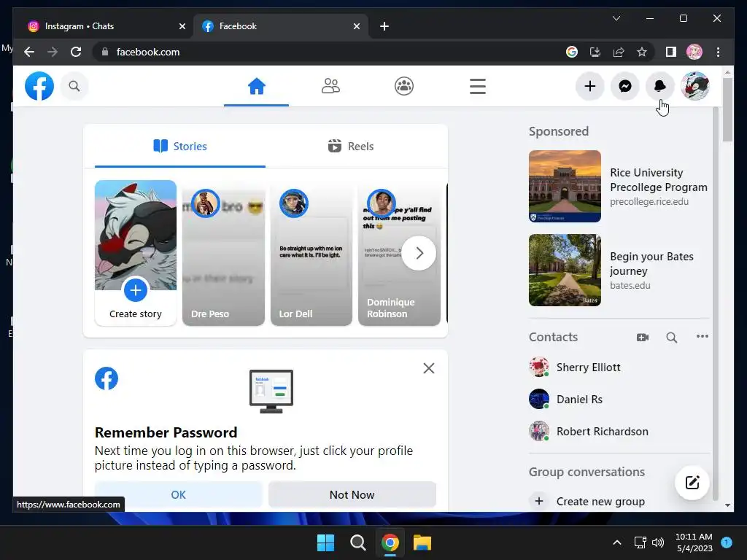
Task: Reload the page with the refresh icon
Action: [x=76, y=52]
